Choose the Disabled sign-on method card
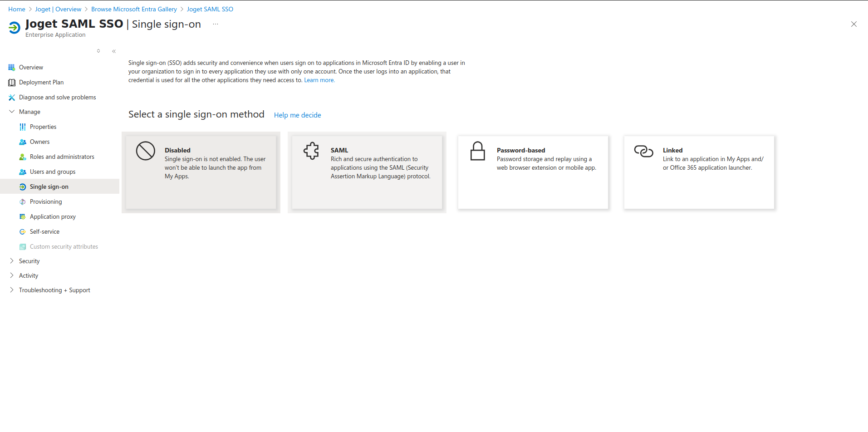The image size is (868, 432). [x=201, y=172]
